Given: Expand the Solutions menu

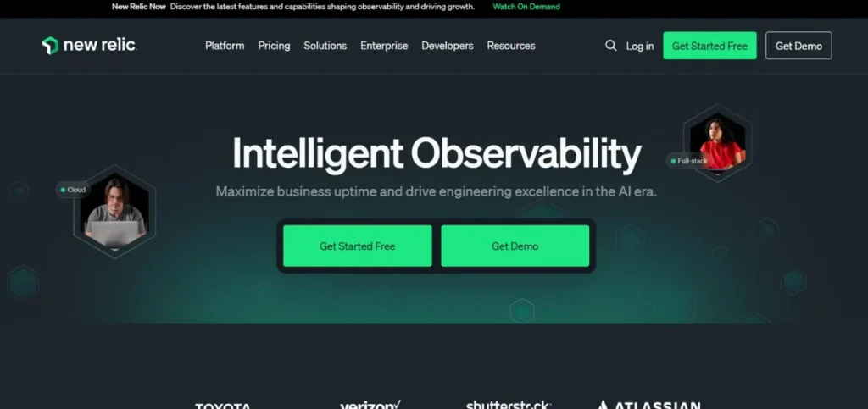Looking at the screenshot, I should 325,46.
